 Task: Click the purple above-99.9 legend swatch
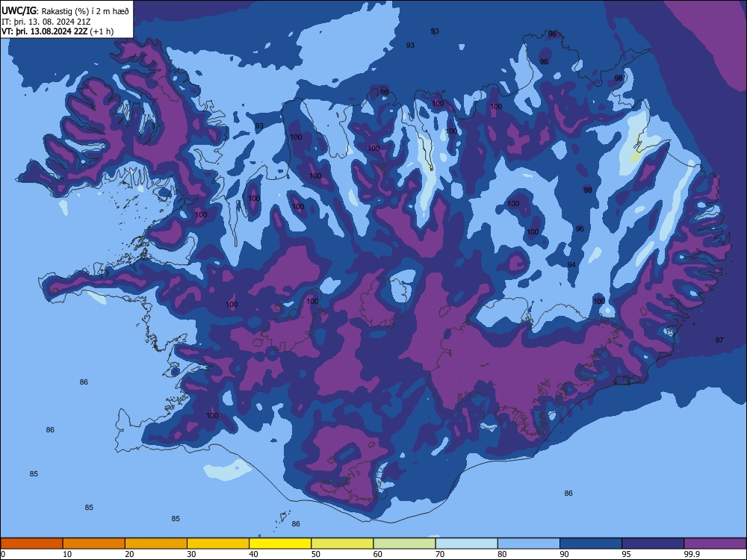(x=715, y=544)
